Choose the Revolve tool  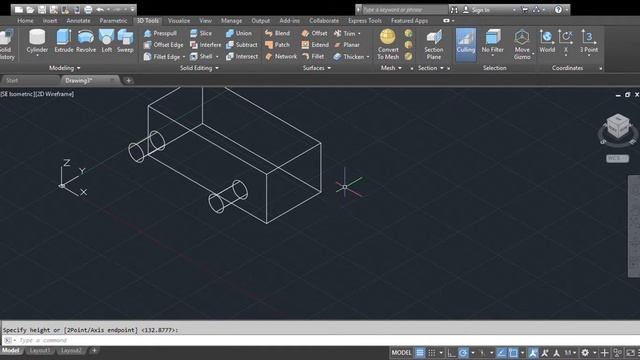tap(86, 42)
